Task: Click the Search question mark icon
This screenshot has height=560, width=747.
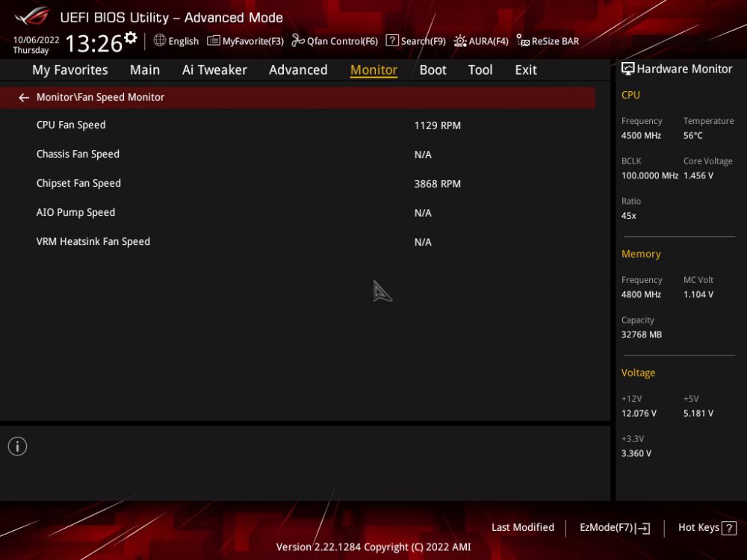Action: point(392,40)
